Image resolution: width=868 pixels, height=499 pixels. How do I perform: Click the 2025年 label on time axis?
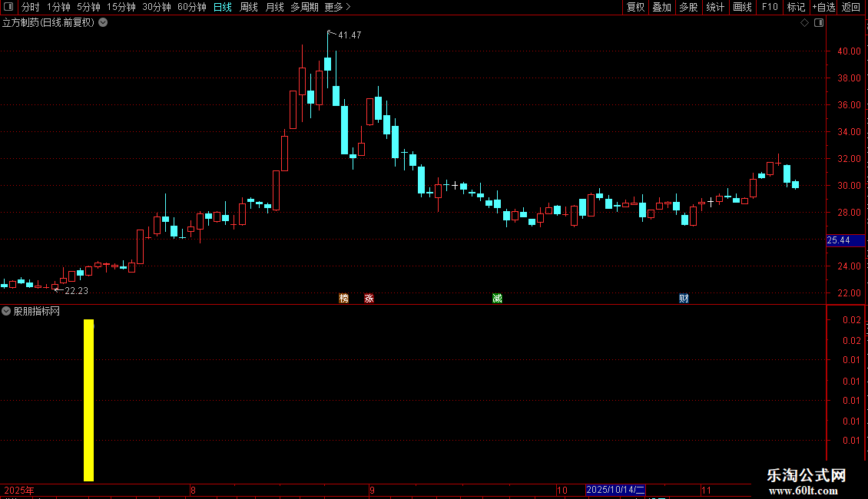19,490
